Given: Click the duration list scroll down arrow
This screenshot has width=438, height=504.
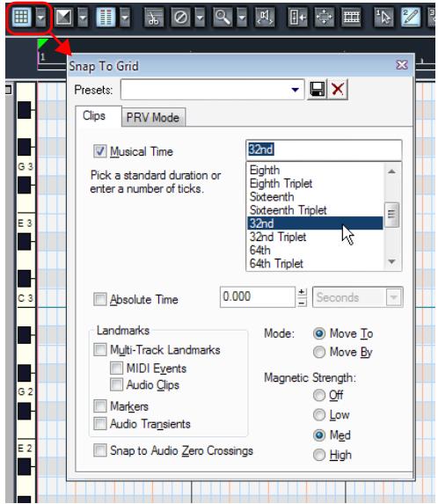Looking at the screenshot, I should [391, 262].
